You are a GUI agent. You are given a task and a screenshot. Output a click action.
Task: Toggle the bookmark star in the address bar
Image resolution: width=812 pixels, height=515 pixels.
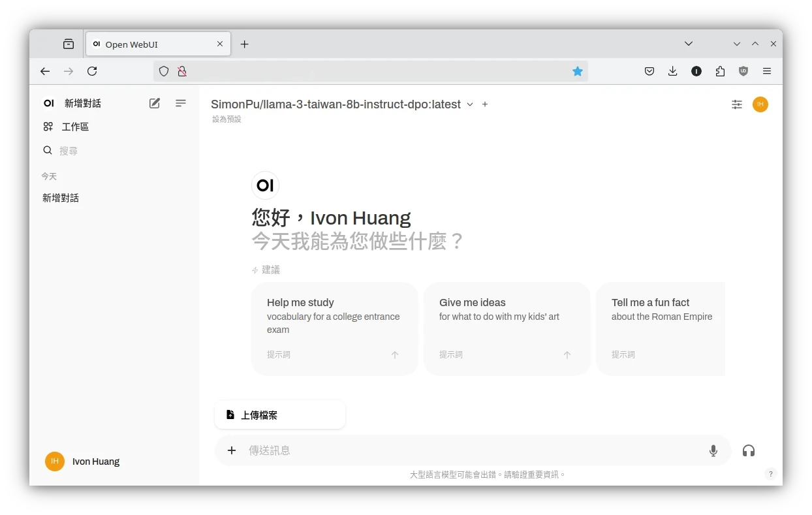point(578,71)
